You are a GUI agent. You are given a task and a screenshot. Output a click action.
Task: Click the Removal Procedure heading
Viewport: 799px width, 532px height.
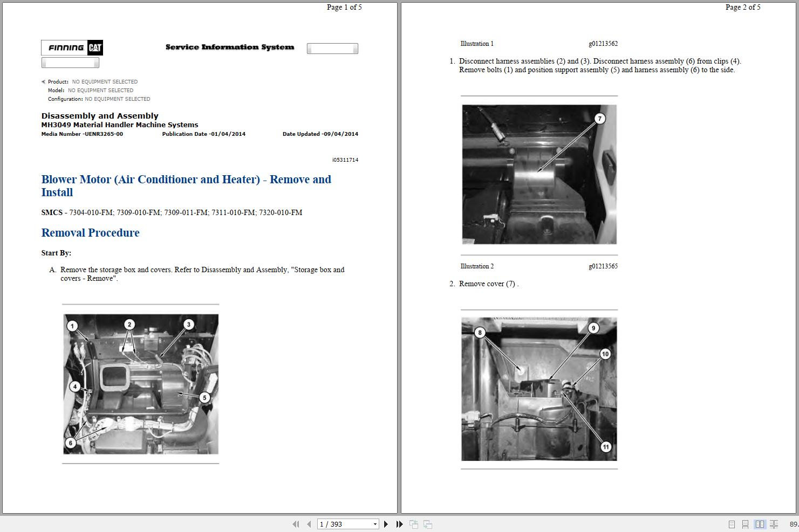[91, 233]
